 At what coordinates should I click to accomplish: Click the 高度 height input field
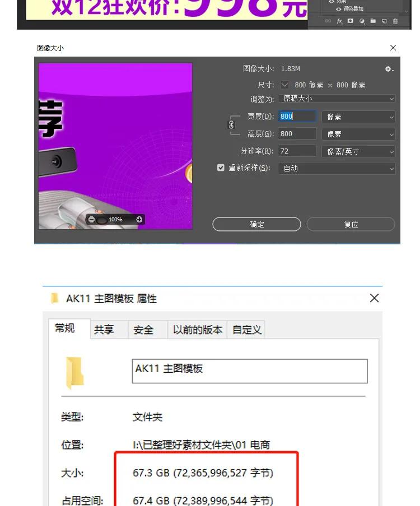(x=297, y=133)
